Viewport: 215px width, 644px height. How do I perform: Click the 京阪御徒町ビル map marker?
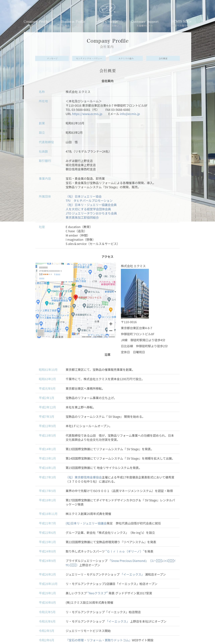click(x=73, y=315)
